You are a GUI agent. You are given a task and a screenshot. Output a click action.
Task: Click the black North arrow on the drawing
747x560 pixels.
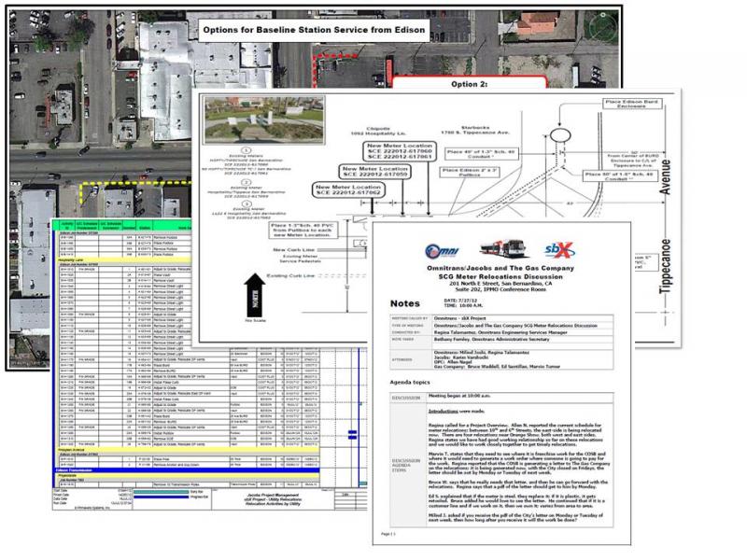[x=255, y=295]
